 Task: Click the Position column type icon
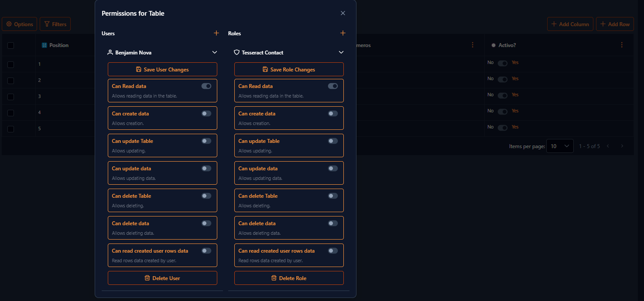click(44, 45)
